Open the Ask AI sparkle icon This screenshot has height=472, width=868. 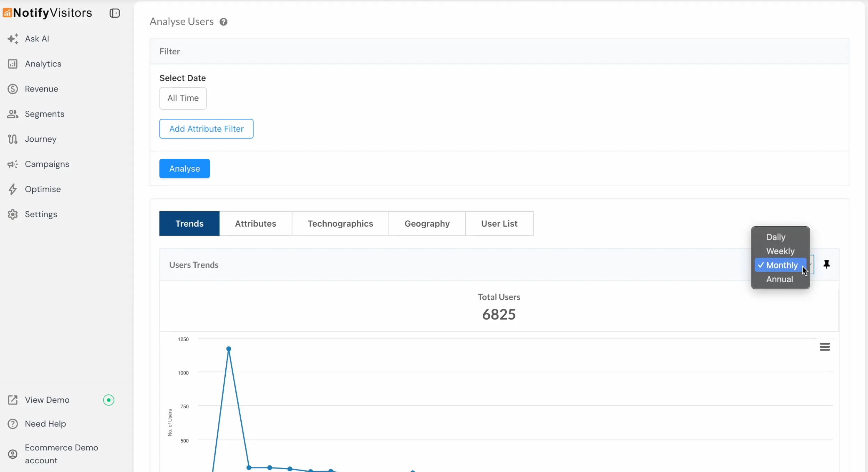[x=13, y=39]
